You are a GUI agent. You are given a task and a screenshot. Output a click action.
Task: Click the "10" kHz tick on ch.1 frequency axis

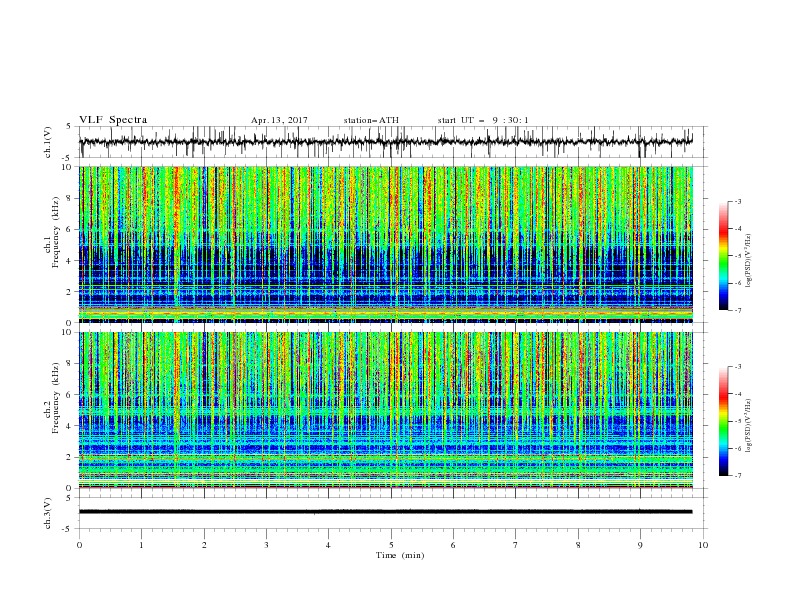tap(68, 167)
